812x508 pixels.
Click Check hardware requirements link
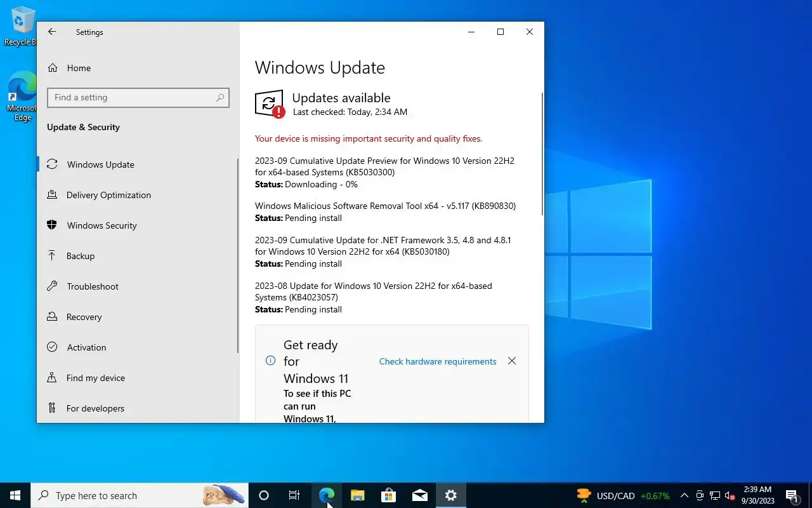(438, 361)
